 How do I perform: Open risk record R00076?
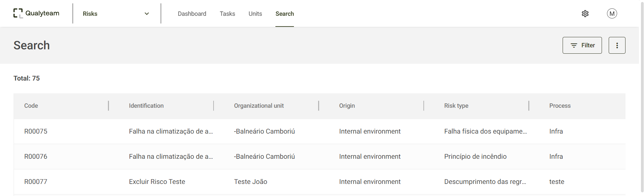coord(36,156)
